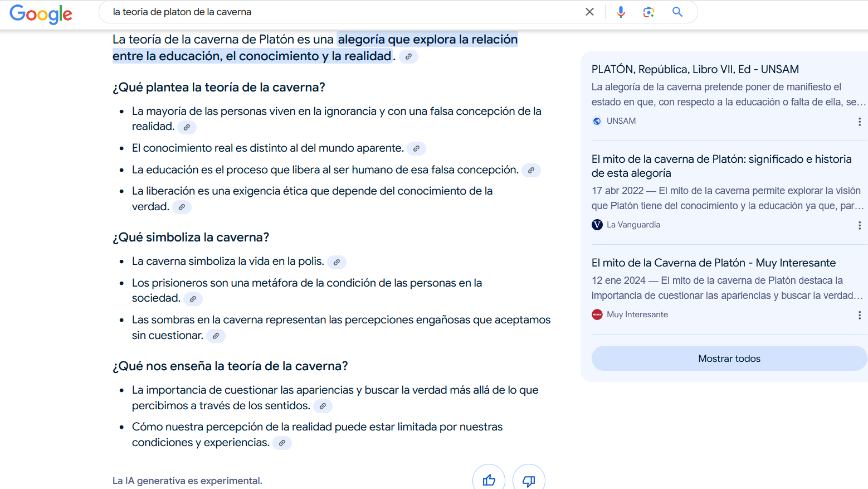Open the Google logo homepage link
This screenshot has height=489, width=868.
pyautogui.click(x=41, y=14)
